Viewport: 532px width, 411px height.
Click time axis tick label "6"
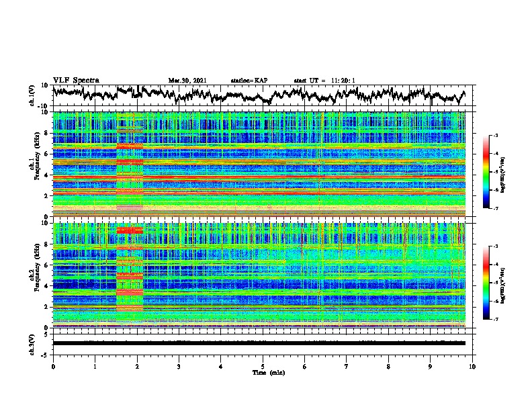coord(305,367)
